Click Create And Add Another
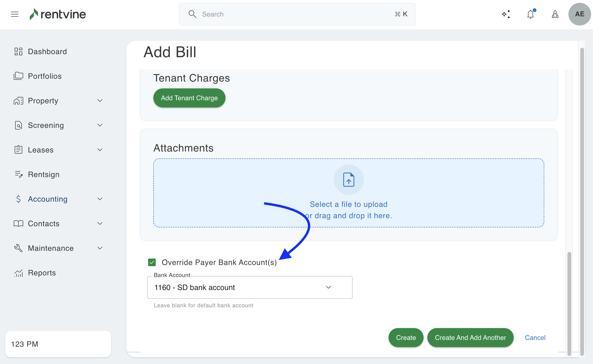 tap(470, 338)
